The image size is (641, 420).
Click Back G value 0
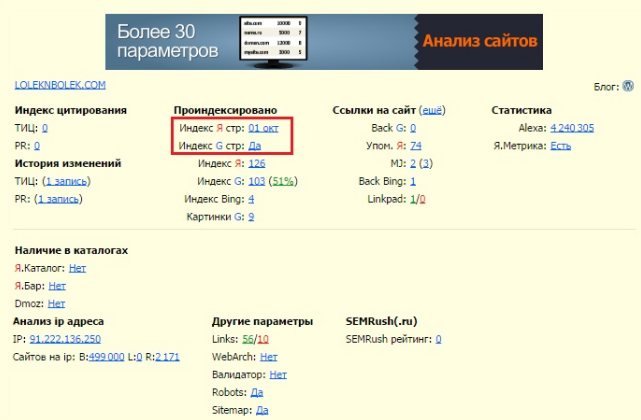tap(413, 128)
